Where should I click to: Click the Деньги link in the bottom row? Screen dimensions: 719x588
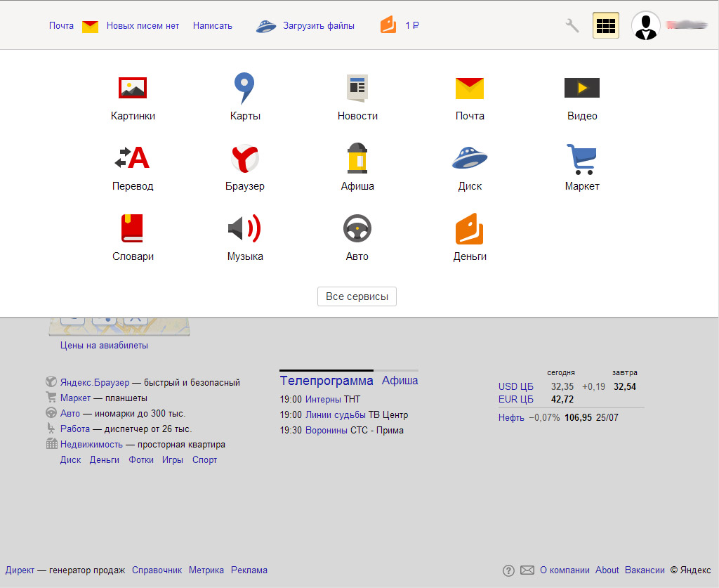[x=105, y=460]
